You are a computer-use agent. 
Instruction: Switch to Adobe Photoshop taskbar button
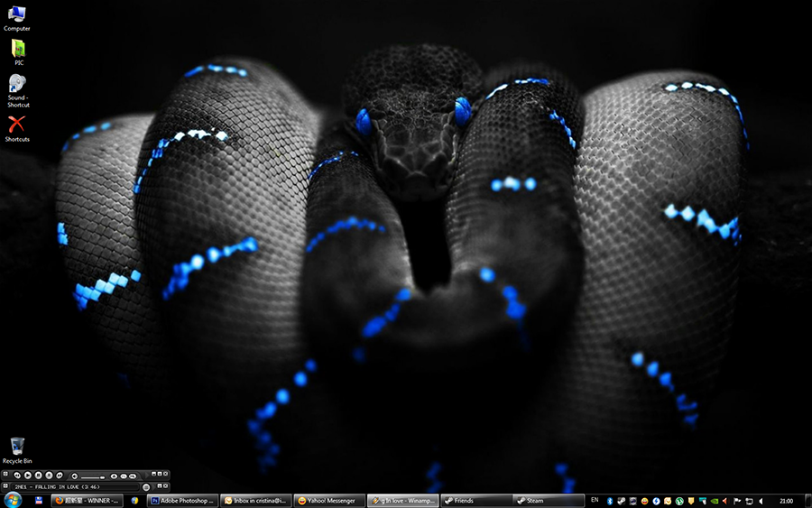[182, 501]
